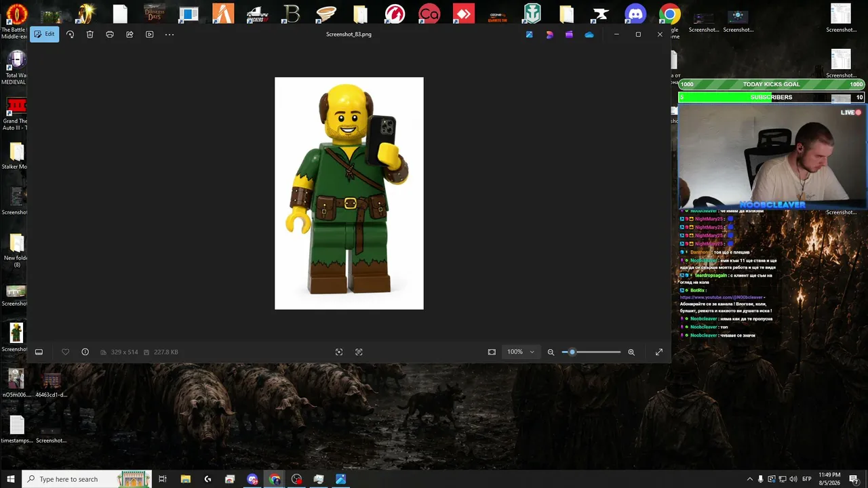Select the New folder (8) on desktop
Viewport: 868px width, 488px height.
(x=16, y=250)
